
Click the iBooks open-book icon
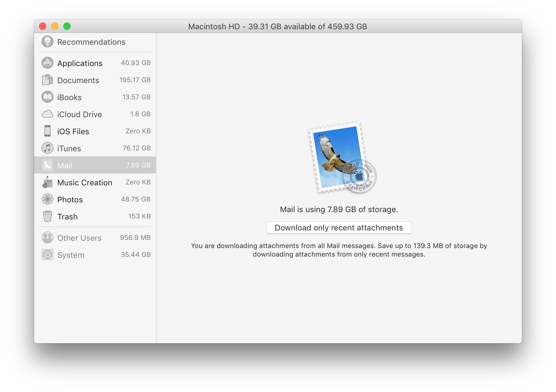(x=48, y=97)
